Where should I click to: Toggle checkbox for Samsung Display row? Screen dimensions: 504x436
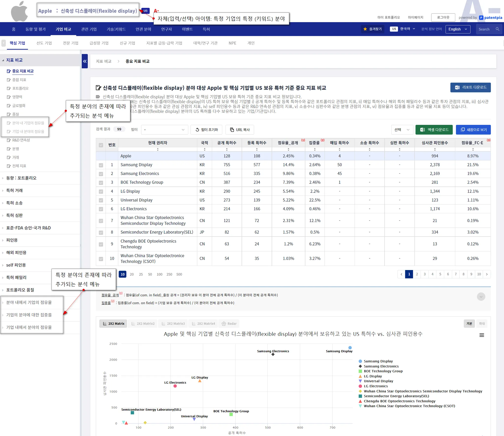click(x=101, y=165)
